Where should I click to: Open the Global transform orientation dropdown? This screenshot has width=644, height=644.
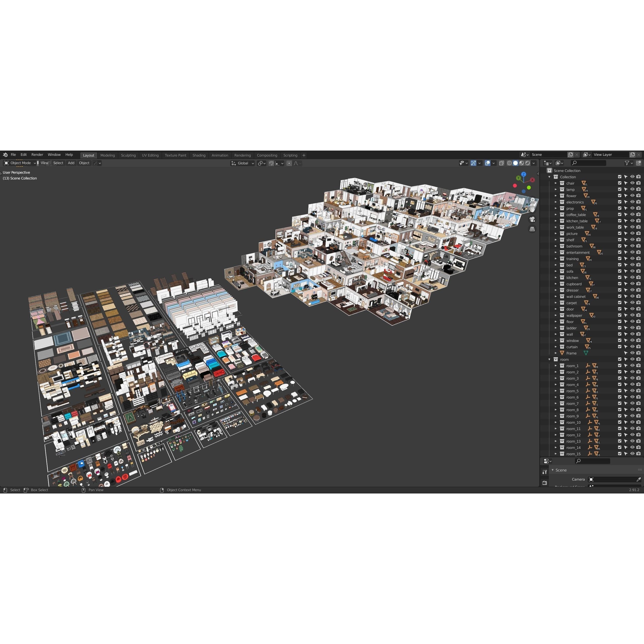pyautogui.click(x=242, y=163)
